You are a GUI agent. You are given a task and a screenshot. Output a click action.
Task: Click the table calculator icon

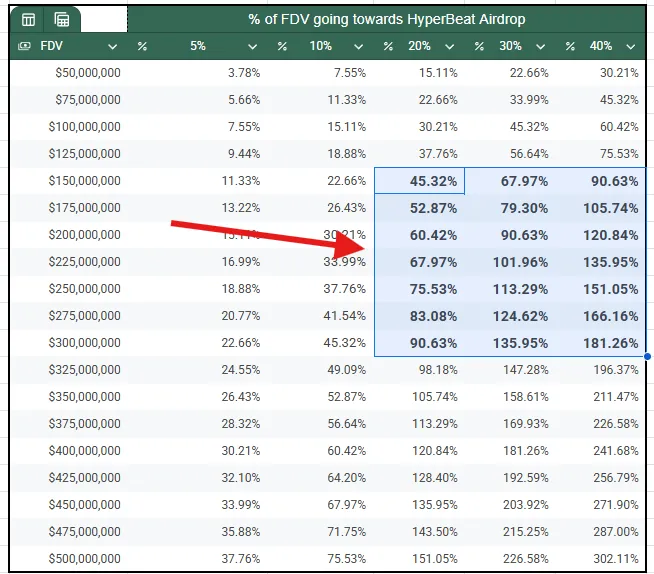pos(62,20)
